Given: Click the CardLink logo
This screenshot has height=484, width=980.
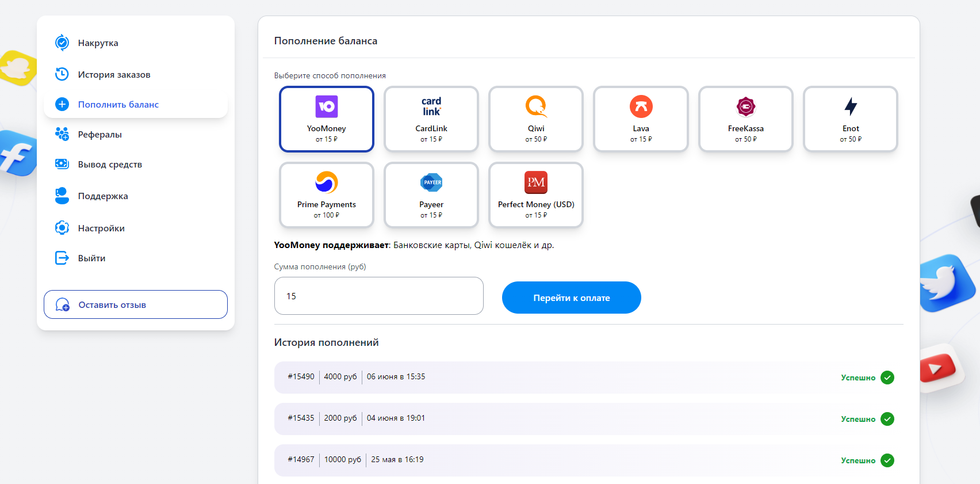Looking at the screenshot, I should (431, 106).
